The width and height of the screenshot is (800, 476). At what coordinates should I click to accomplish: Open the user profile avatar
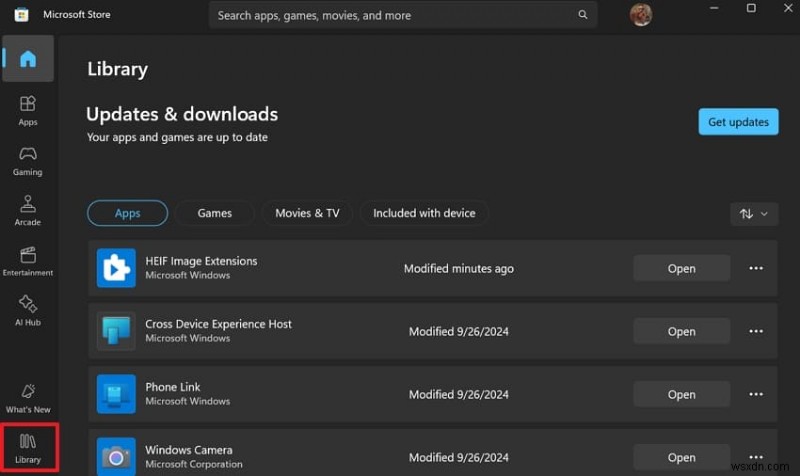641,15
